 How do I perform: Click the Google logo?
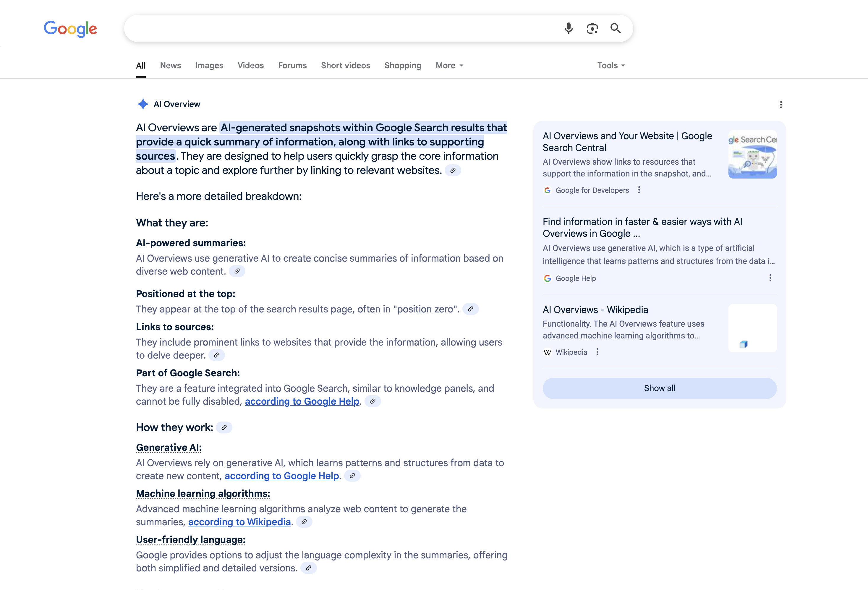71,29
